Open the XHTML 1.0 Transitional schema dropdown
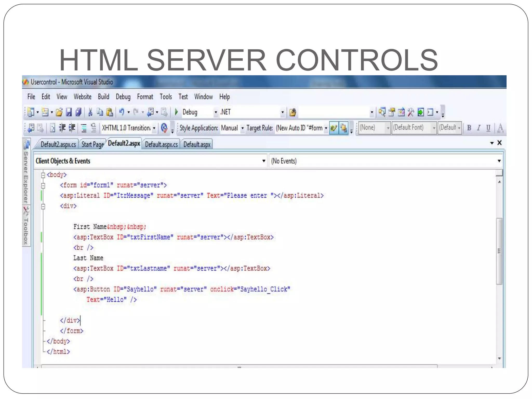This screenshot has height=399, width=532. [154, 128]
